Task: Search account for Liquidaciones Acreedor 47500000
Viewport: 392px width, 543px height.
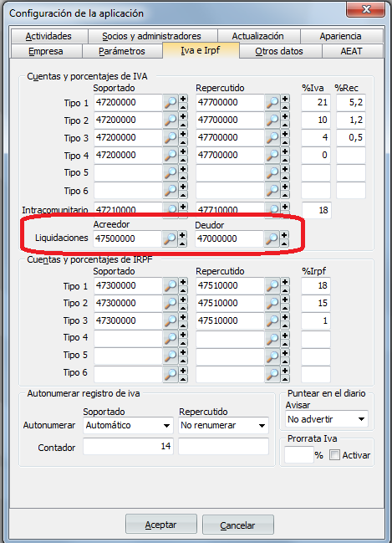Action: pos(170,238)
